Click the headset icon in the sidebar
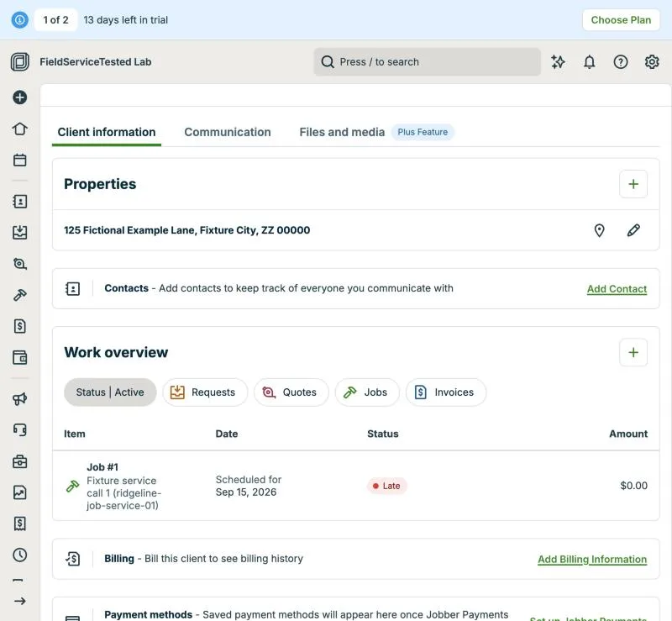The width and height of the screenshot is (672, 621). point(19,429)
